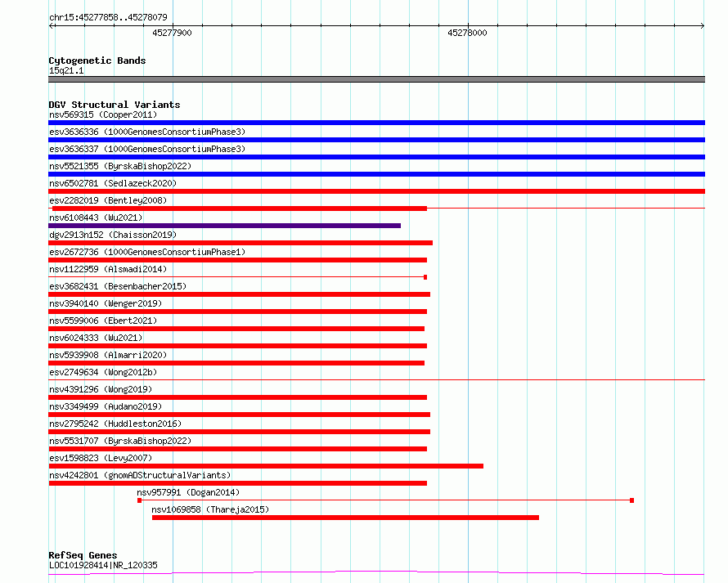Click the left arrow end of the ruler
The image size is (728, 583).
click(x=51, y=25)
